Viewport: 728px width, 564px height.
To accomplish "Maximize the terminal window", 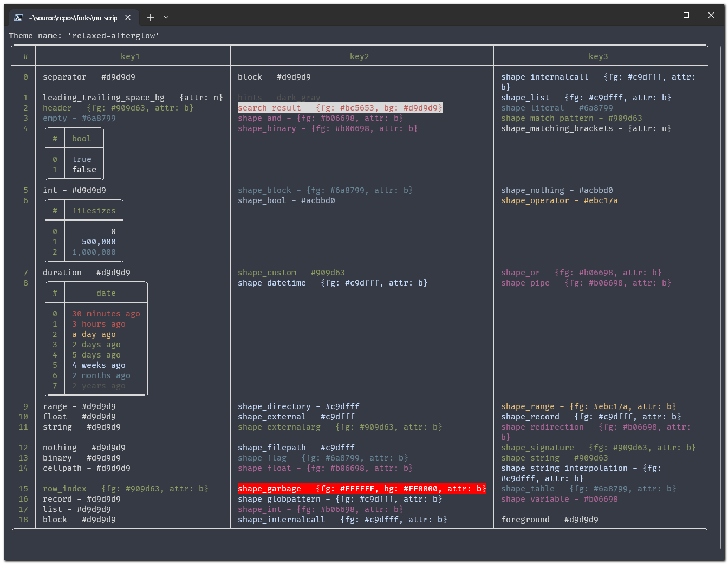I will 686,15.
